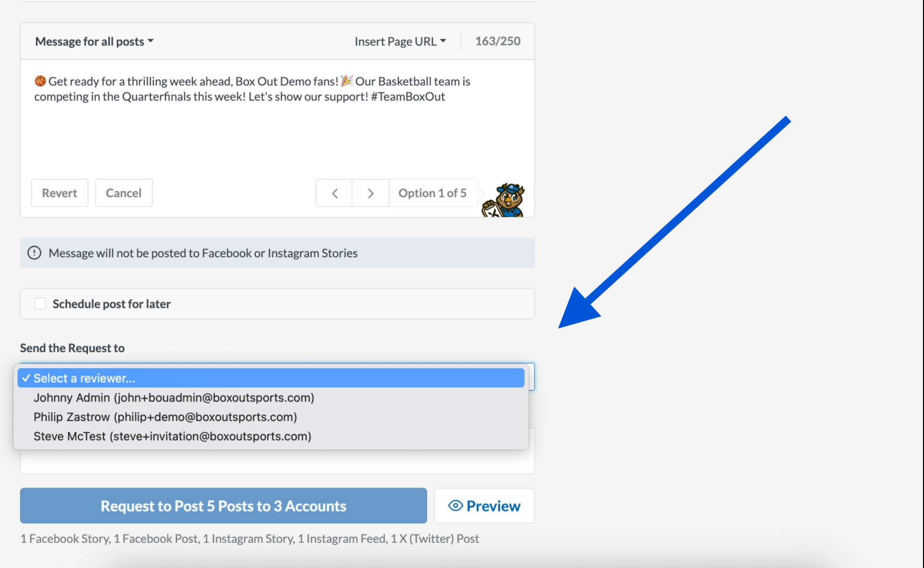
Task: Click the 163/250 character counter
Action: [x=497, y=41]
